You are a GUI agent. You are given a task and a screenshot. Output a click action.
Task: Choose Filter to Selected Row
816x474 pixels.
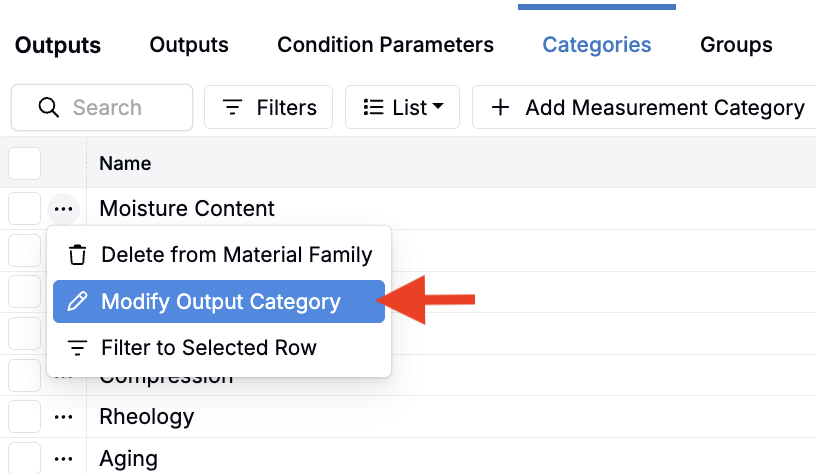(208, 348)
